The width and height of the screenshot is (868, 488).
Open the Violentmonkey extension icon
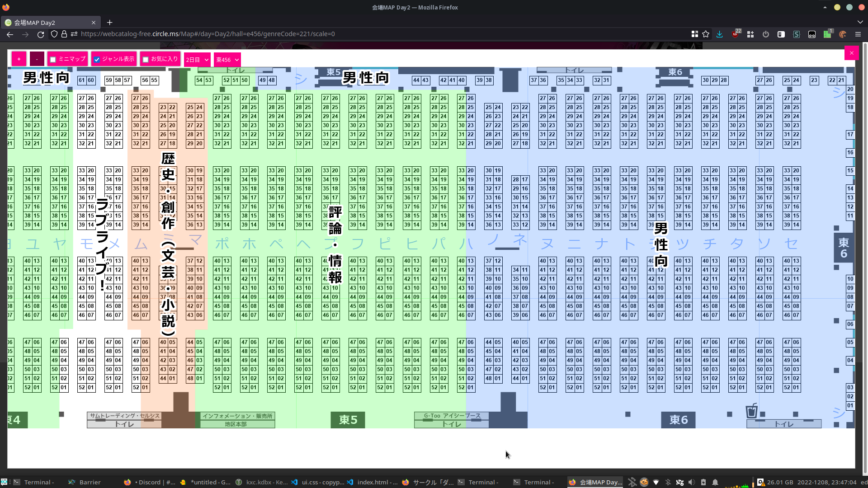[812, 34]
